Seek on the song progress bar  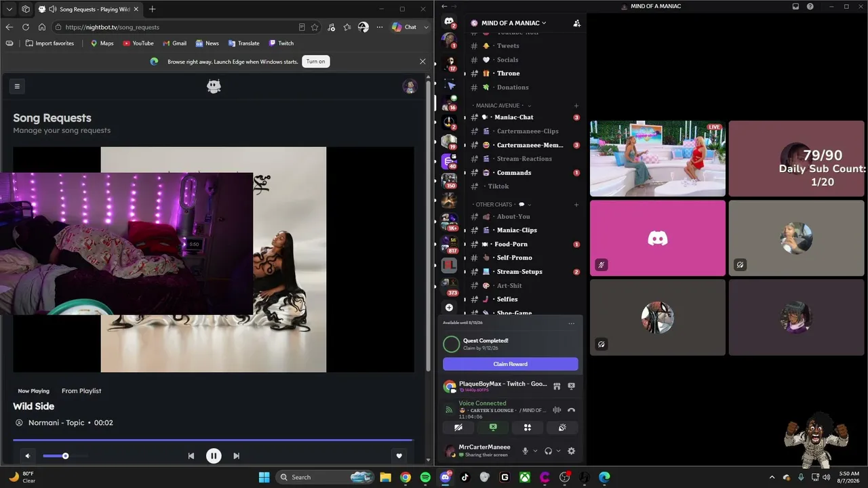pos(213,440)
